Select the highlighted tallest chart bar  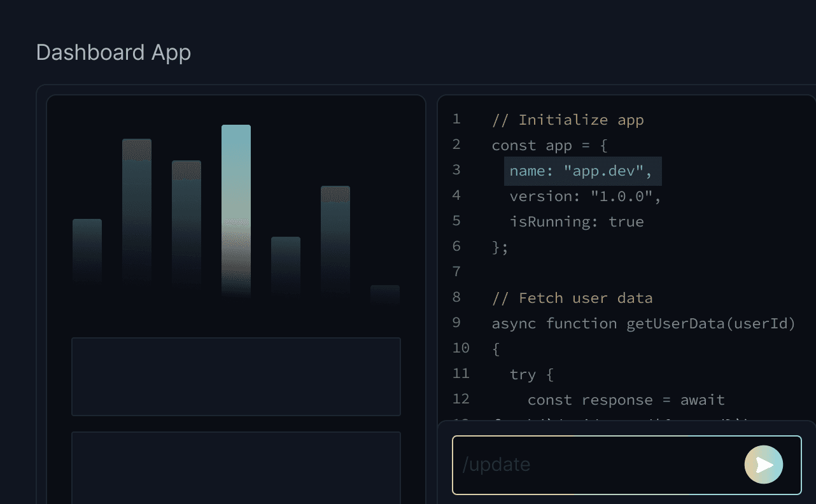coord(236,211)
